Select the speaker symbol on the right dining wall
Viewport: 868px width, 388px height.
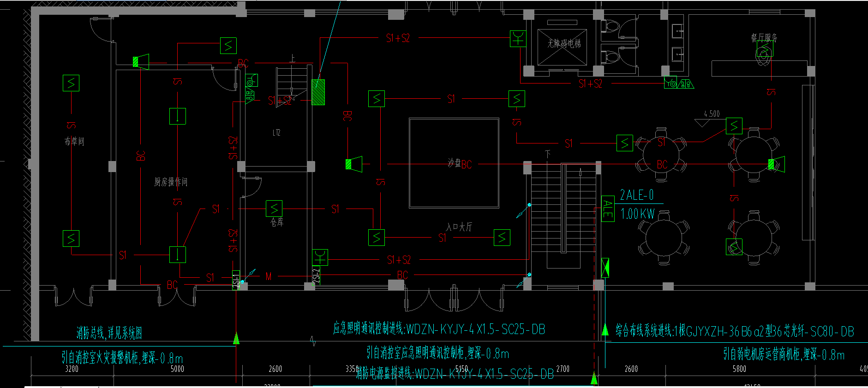coord(777,164)
